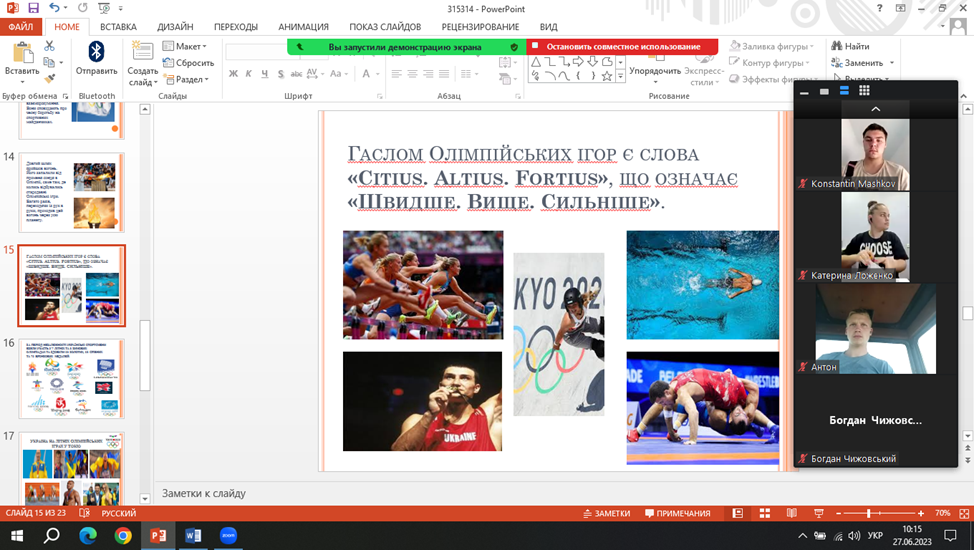This screenshot has width=974, height=550.
Task: Click the Bluetooth send icon
Action: tap(96, 52)
